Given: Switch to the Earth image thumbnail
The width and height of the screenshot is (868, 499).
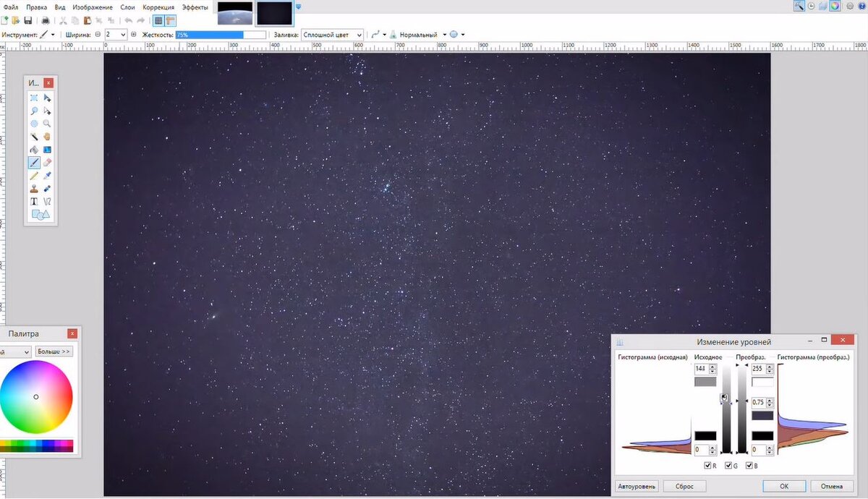Looking at the screenshot, I should pos(234,12).
